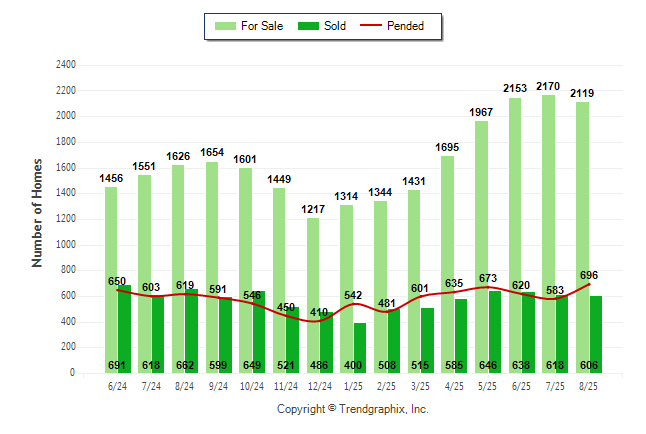Toggle the Sold series legend label
This screenshot has height=434, width=646.
tap(335, 26)
